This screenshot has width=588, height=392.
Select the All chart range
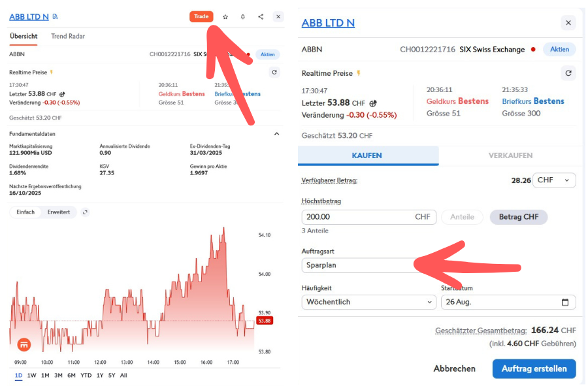123,375
